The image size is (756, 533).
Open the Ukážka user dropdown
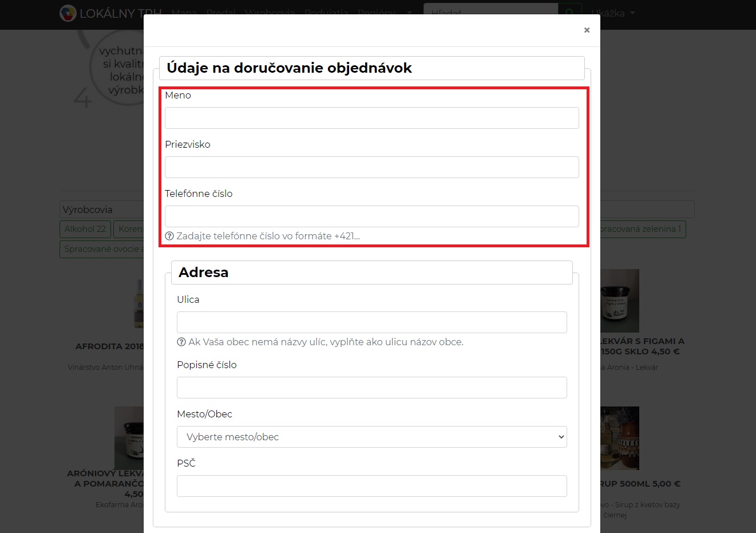click(x=613, y=13)
